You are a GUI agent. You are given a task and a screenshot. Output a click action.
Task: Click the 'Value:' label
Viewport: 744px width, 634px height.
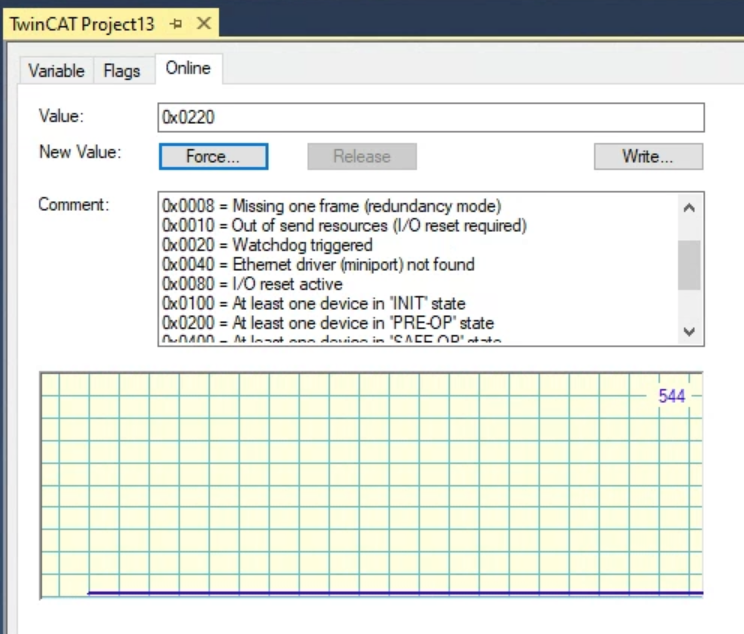pyautogui.click(x=61, y=116)
